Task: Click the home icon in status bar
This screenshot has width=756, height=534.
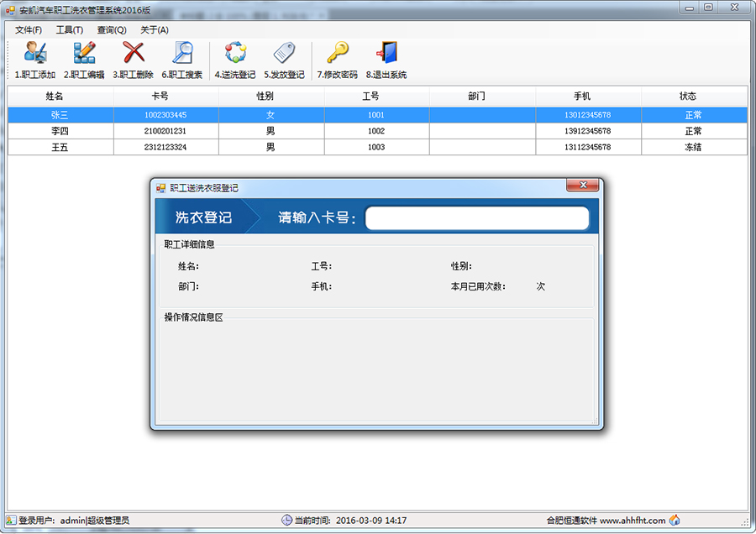Action: pyautogui.click(x=675, y=521)
